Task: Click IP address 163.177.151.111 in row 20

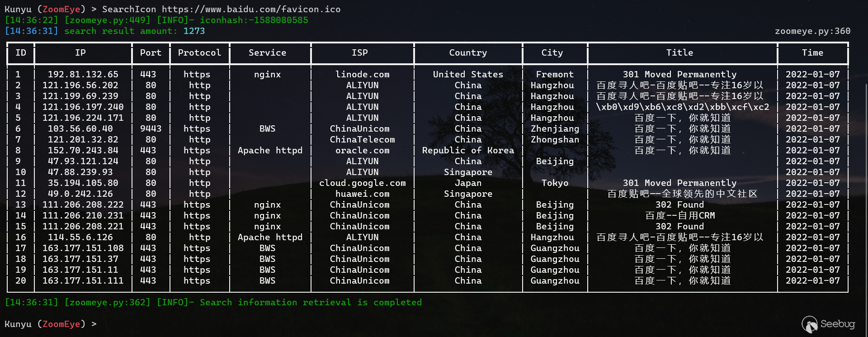Action: [x=83, y=280]
